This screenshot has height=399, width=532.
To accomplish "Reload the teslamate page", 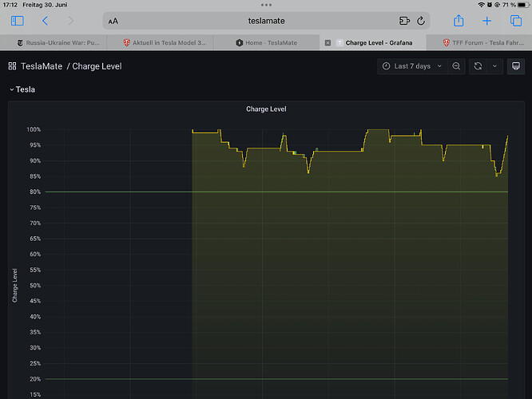I will pos(421,21).
